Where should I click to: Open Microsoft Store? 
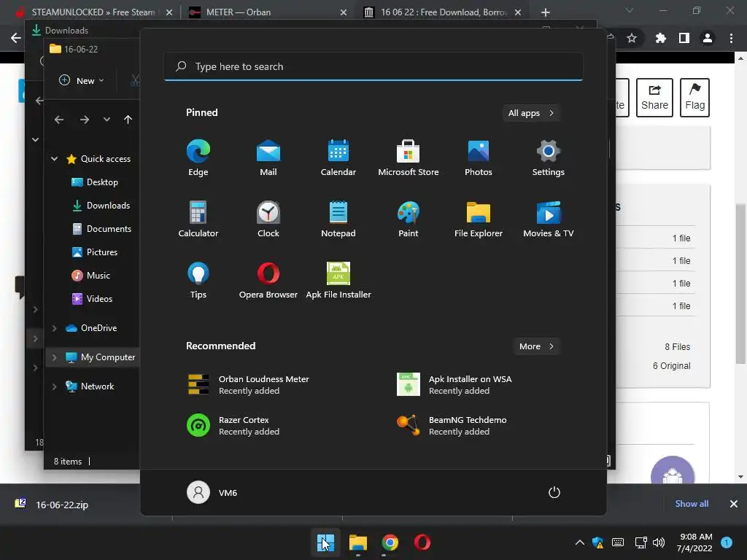409,158
